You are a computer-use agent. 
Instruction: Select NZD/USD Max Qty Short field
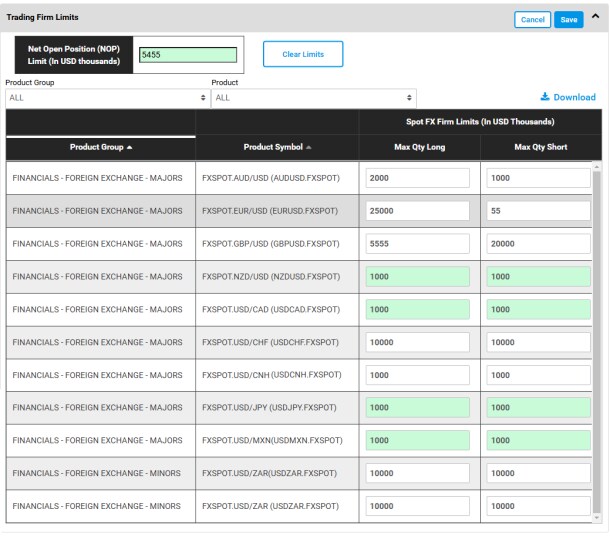point(538,277)
